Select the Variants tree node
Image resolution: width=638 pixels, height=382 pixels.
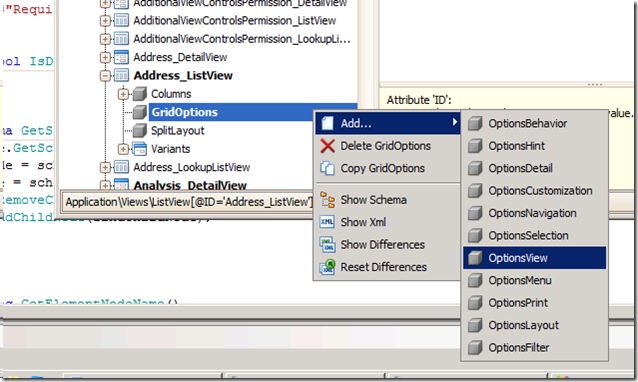point(170,149)
